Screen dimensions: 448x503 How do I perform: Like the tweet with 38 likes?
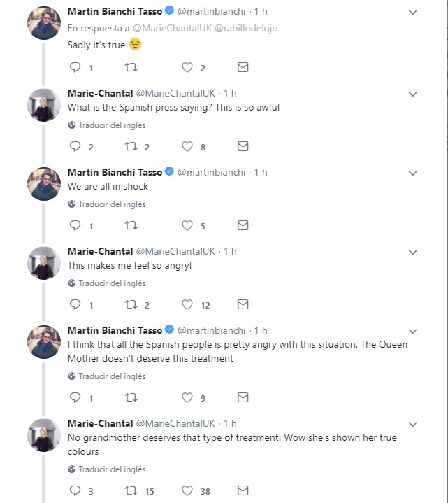(187, 491)
